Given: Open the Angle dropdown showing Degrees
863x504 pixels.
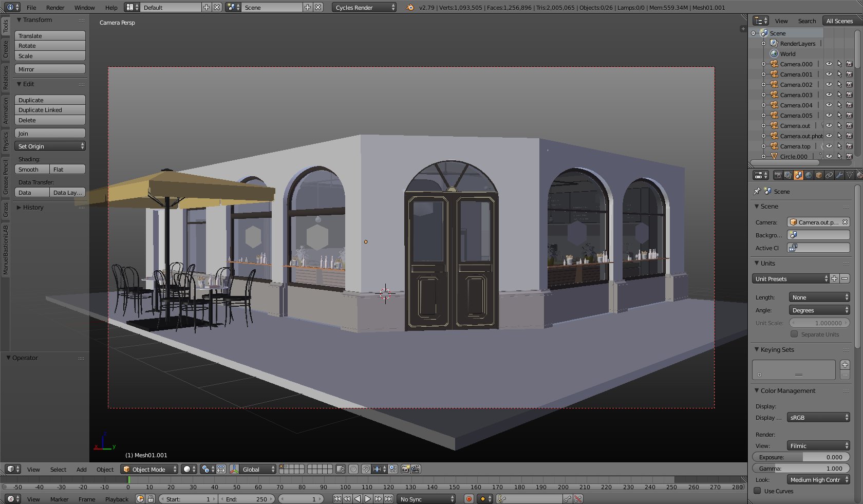Looking at the screenshot, I should coord(819,310).
